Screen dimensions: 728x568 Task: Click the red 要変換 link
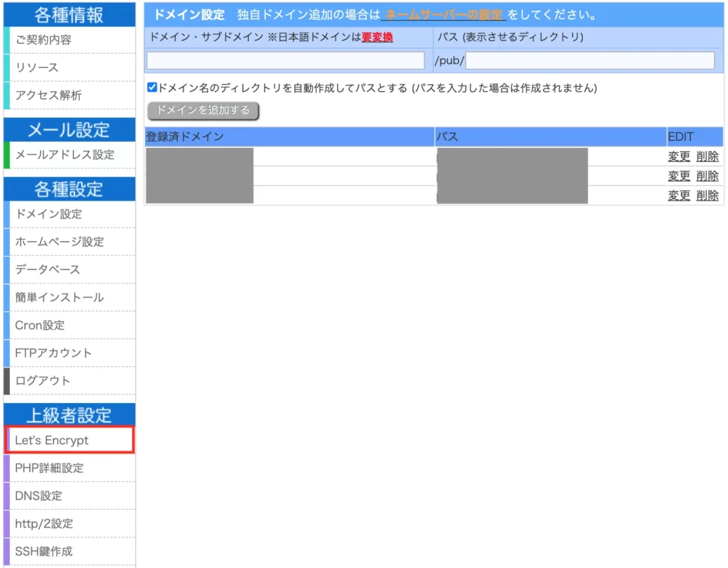[377, 38]
